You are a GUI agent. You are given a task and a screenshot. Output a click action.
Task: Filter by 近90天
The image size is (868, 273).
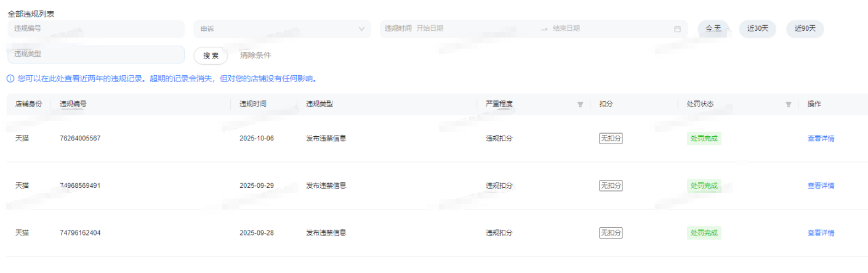point(805,29)
